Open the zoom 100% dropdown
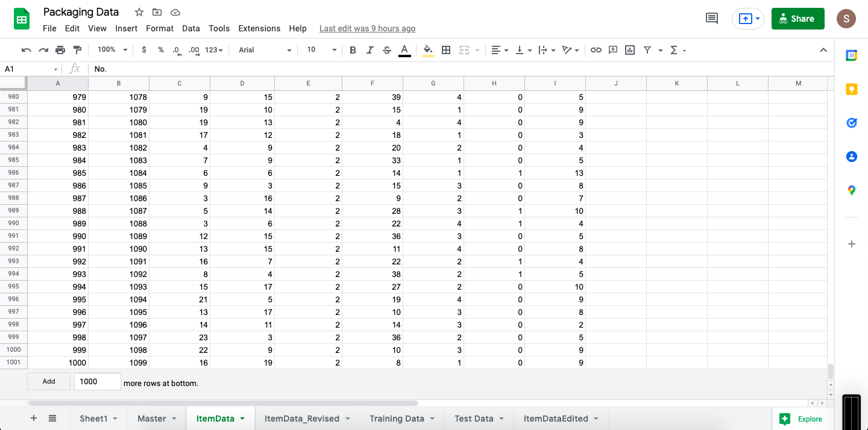This screenshot has width=868, height=430. 113,50
